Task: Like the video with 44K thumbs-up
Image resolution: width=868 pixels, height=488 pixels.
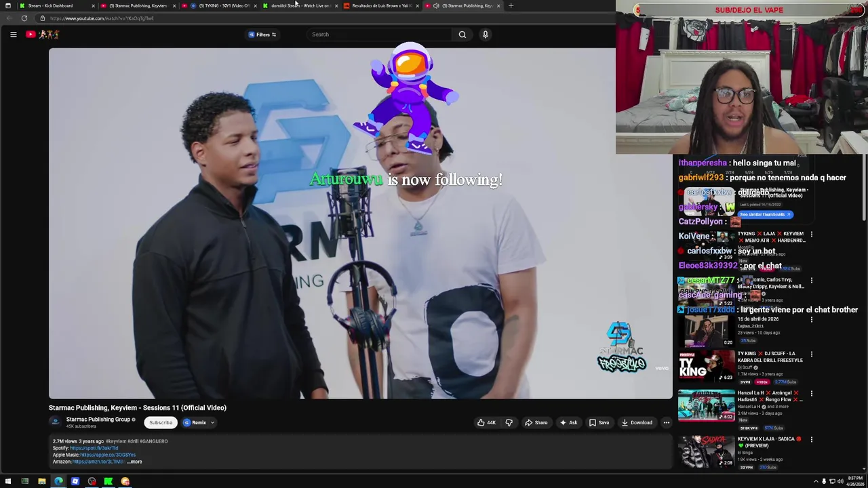Action: [x=486, y=423]
